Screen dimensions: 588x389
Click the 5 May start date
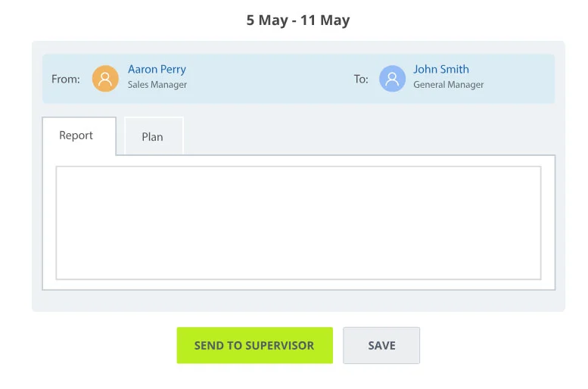coord(267,20)
